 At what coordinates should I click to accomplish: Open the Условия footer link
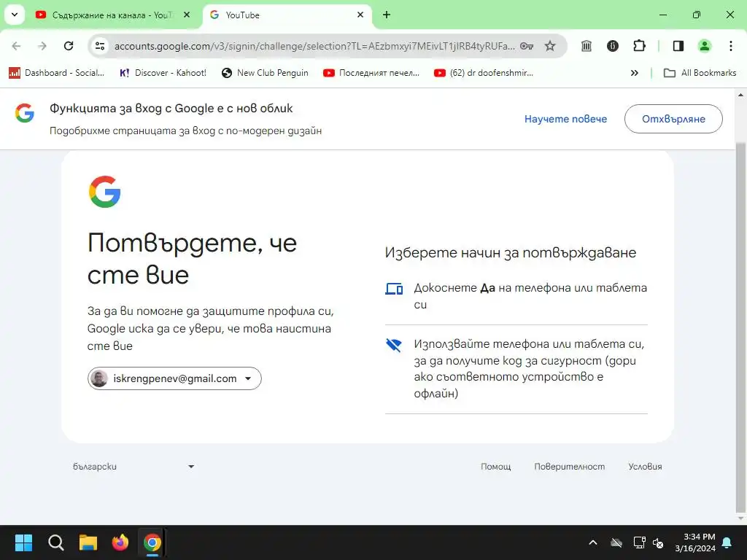click(x=645, y=467)
